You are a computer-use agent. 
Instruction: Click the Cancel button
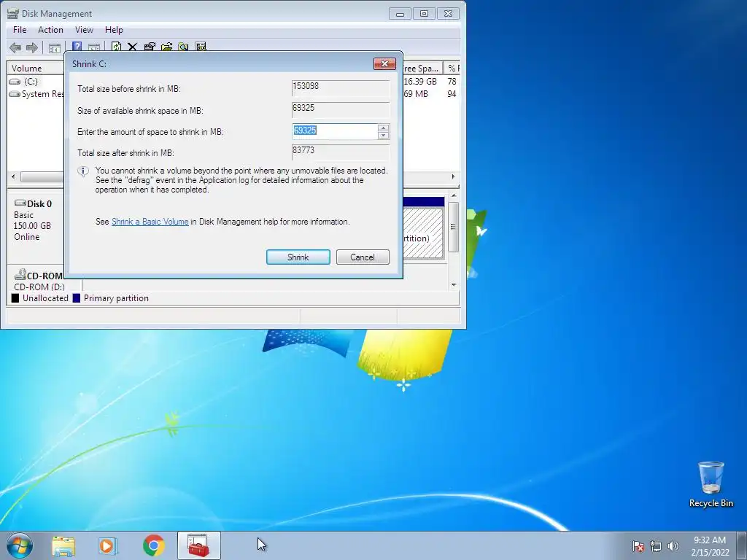[x=363, y=257]
